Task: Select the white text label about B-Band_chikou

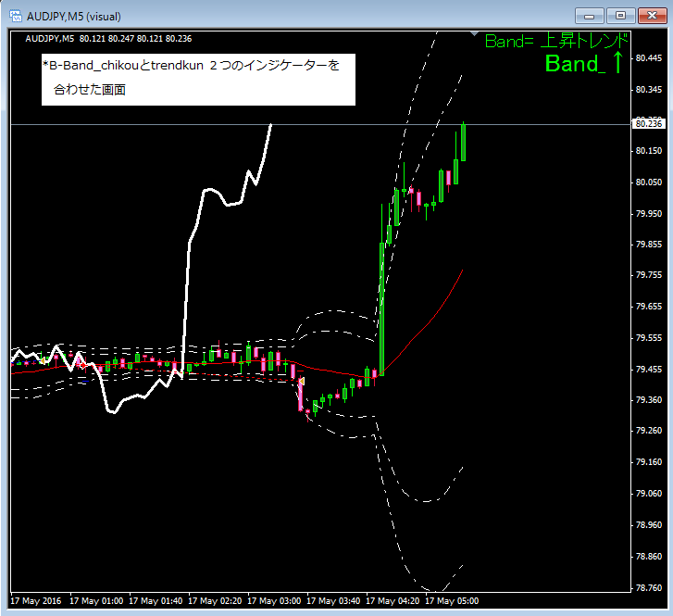Action: coord(198,80)
